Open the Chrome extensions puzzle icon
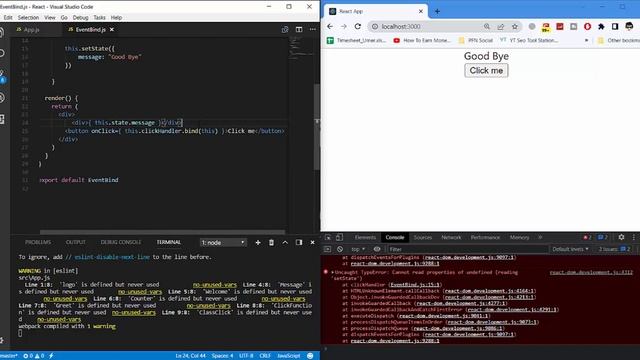 click(601, 27)
